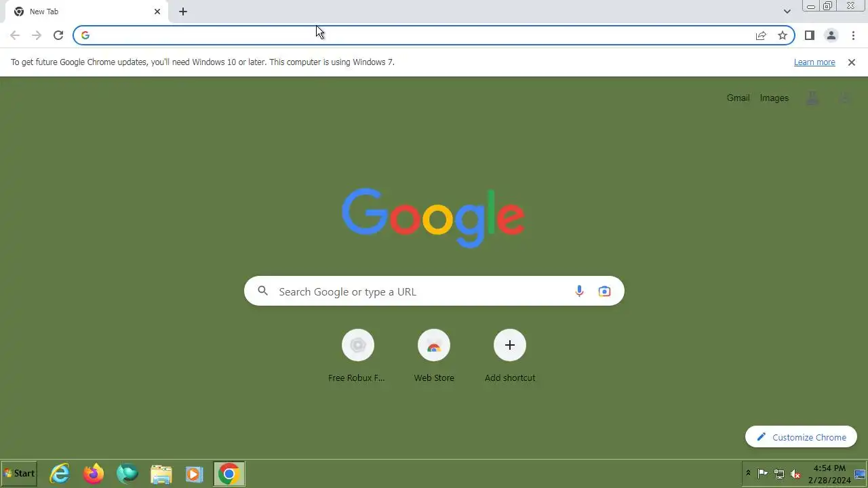This screenshot has height=488, width=868.
Task: Open the network tray icon
Action: pos(779,474)
